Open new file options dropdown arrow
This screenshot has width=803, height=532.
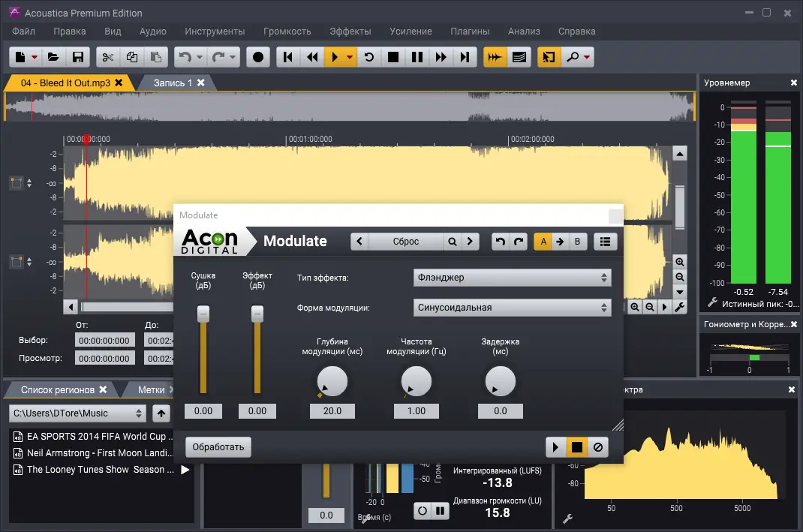[x=35, y=57]
